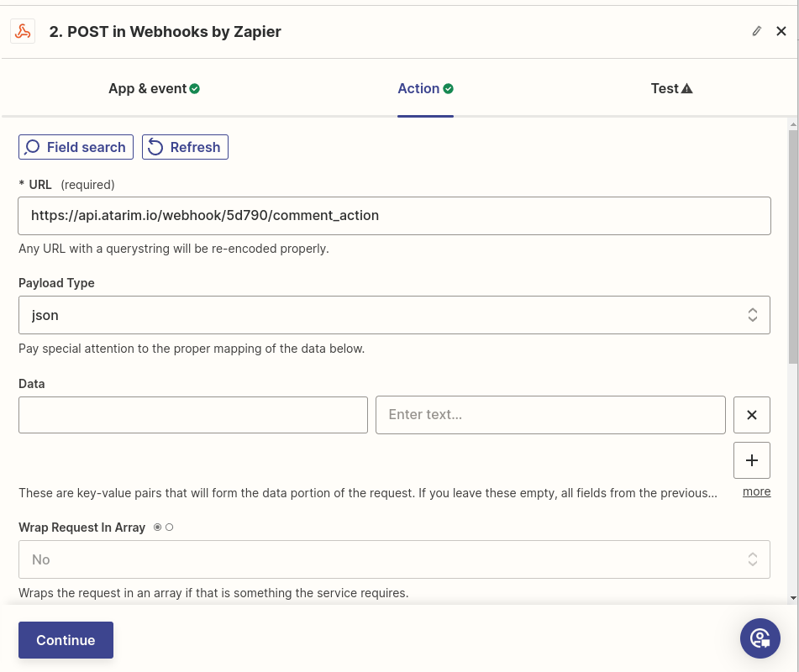This screenshot has width=799, height=672.
Task: Go to the Test tab
Action: click(x=671, y=88)
